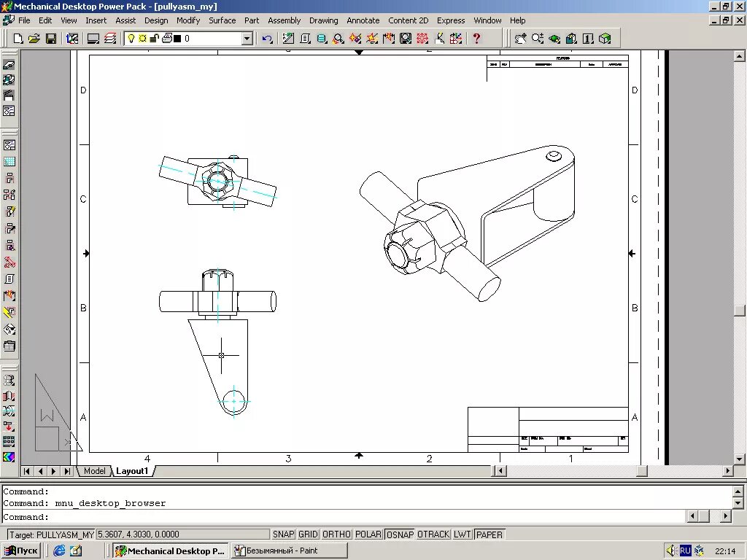Viewport: 747px width, 560px height.
Task: Select the red d2 dimension tool
Action: pyautogui.click(x=9, y=262)
